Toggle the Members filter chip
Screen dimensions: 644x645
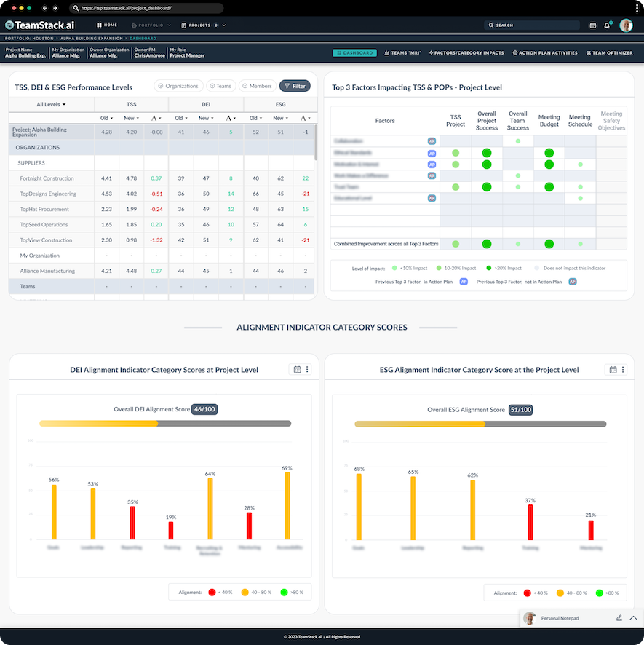[x=257, y=86]
